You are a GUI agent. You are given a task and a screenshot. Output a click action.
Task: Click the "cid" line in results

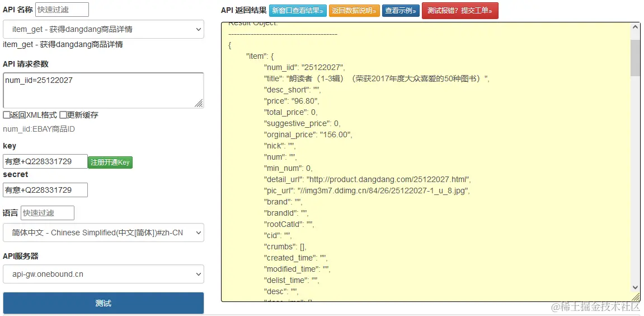[x=278, y=235]
